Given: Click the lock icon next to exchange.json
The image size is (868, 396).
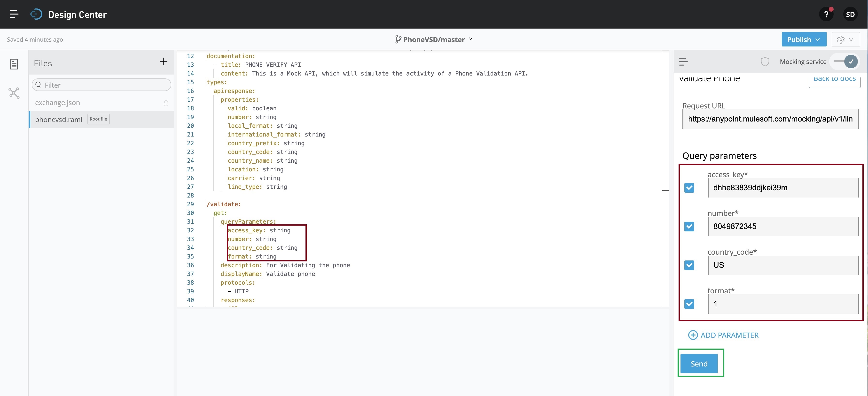Looking at the screenshot, I should pos(166,103).
